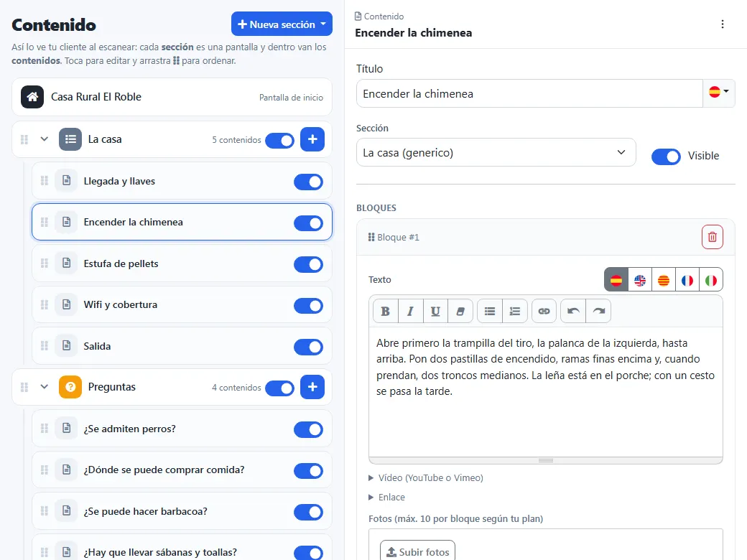
Task: Add content to La casa section
Action: point(312,139)
